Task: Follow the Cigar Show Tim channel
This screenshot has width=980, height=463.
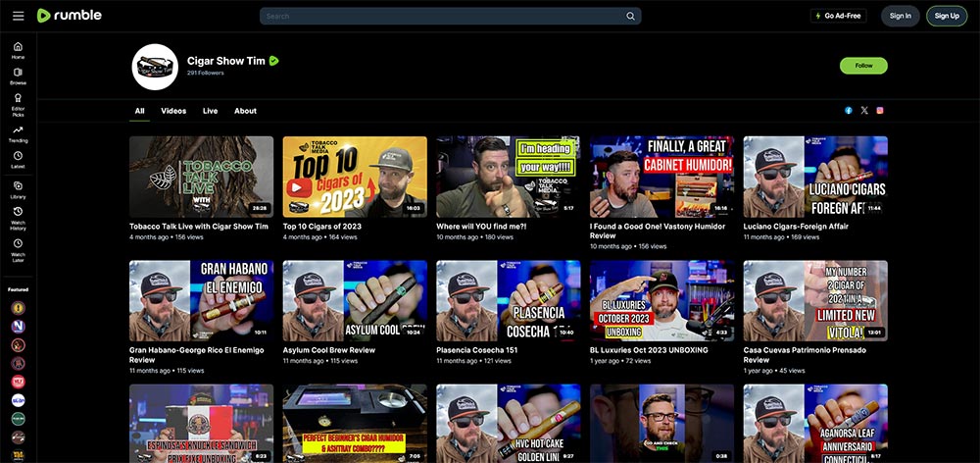Action: 863,66
